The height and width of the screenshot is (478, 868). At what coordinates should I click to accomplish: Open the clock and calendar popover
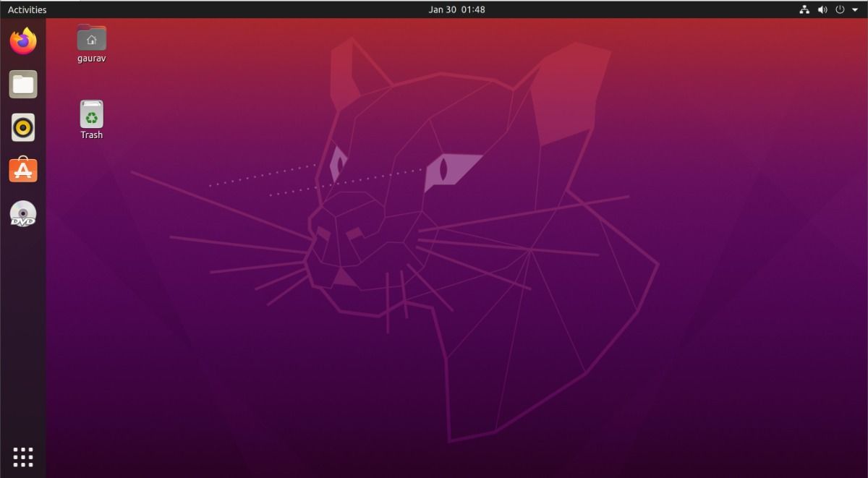(x=456, y=9)
